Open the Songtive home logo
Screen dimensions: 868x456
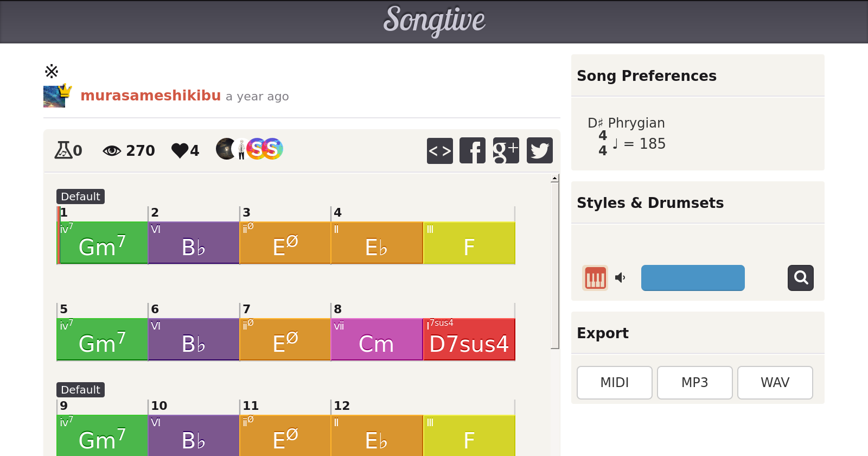point(434,21)
